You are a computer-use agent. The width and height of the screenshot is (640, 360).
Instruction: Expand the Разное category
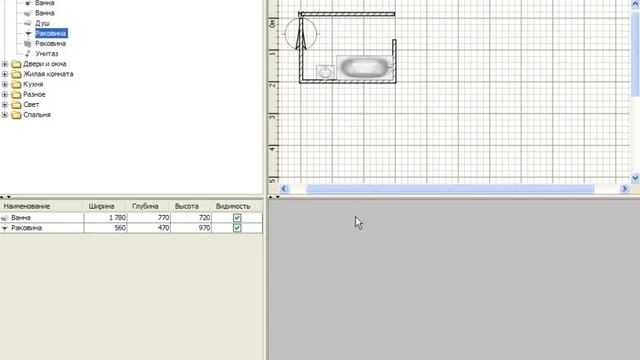pos(5,95)
